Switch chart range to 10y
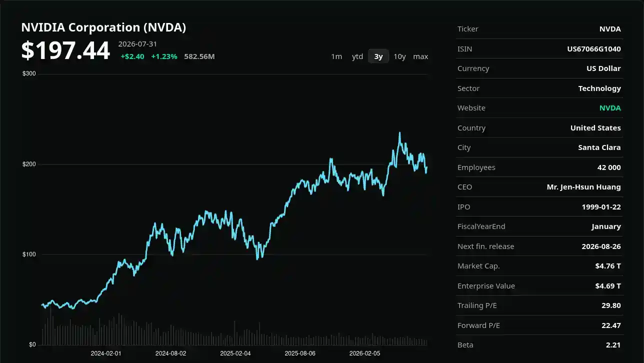Screen dimensions: 644x363 (399, 56)
